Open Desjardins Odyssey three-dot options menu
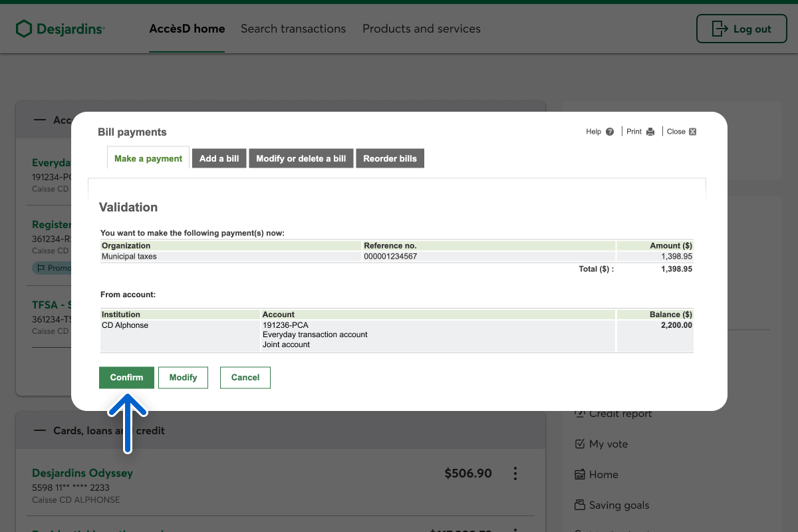The height and width of the screenshot is (532, 798). pos(515,473)
